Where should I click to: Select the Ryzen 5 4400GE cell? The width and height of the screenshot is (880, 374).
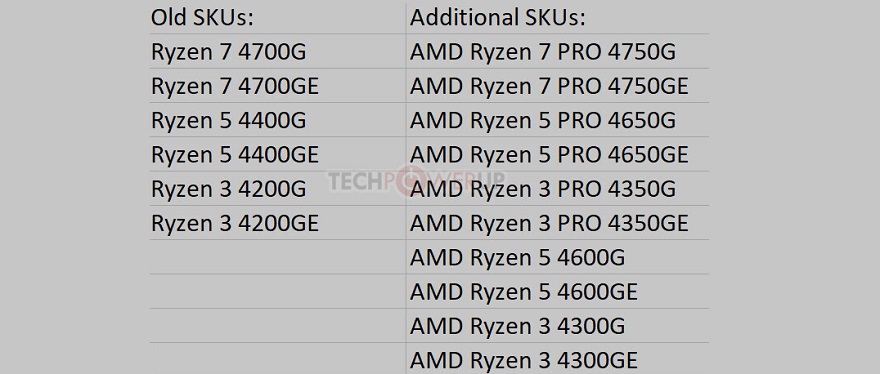tap(277, 154)
